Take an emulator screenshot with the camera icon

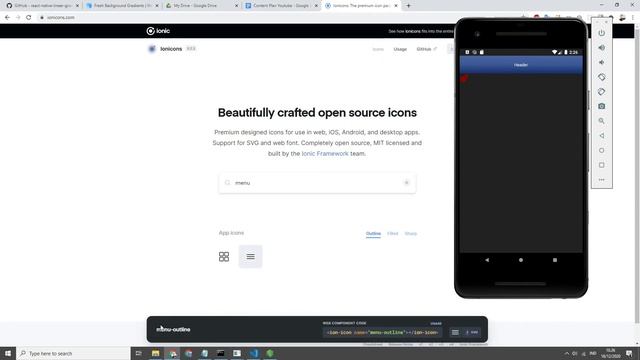(x=602, y=106)
